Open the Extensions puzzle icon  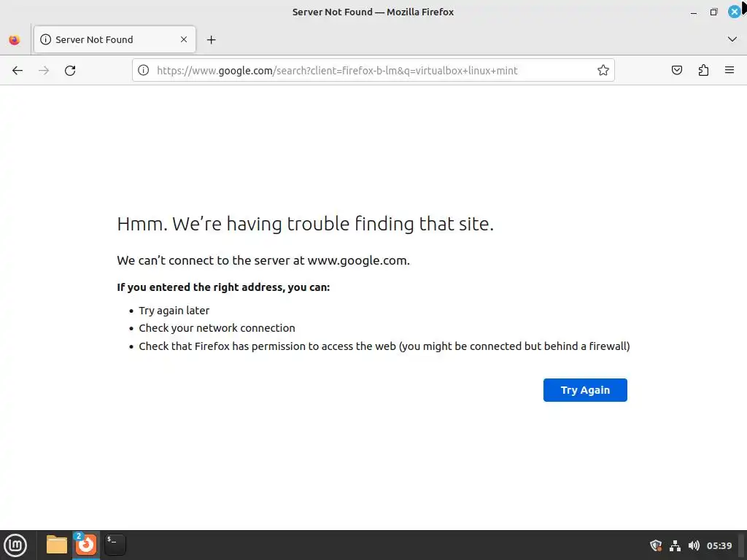pyautogui.click(x=704, y=71)
